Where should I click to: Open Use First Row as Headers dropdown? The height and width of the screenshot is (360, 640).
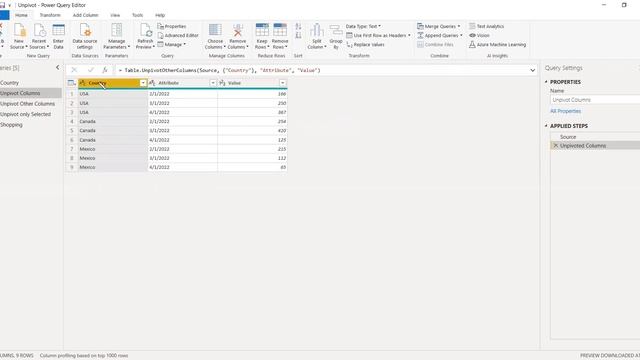coord(378,36)
